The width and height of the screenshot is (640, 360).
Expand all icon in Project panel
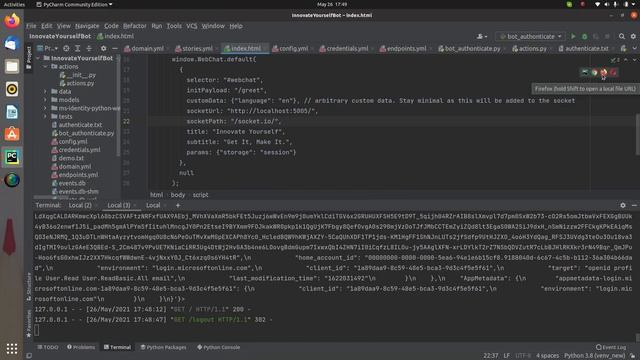click(x=78, y=48)
